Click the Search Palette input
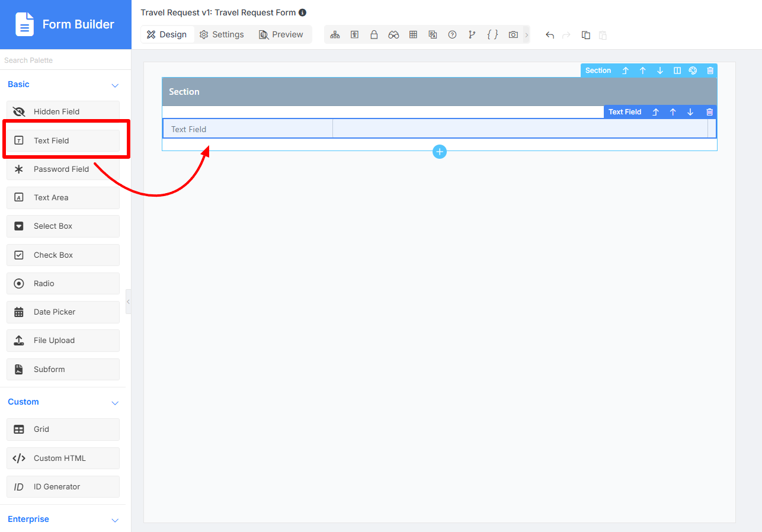 click(65, 60)
